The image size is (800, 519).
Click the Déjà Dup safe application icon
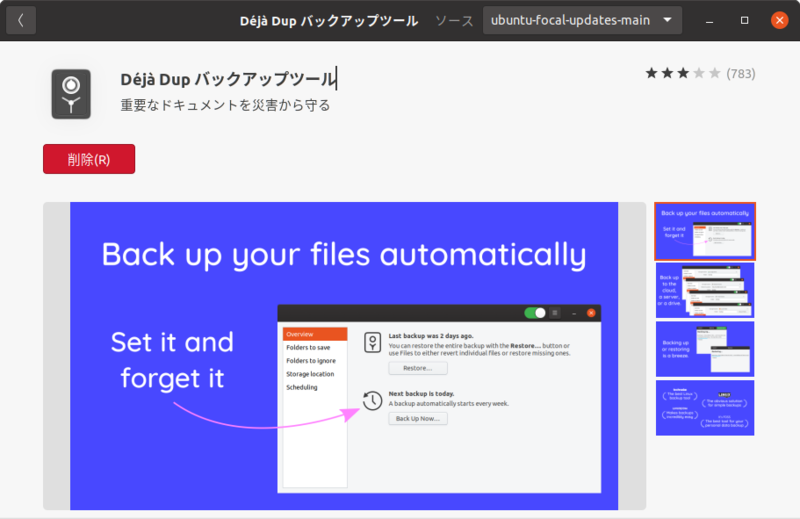point(71,94)
